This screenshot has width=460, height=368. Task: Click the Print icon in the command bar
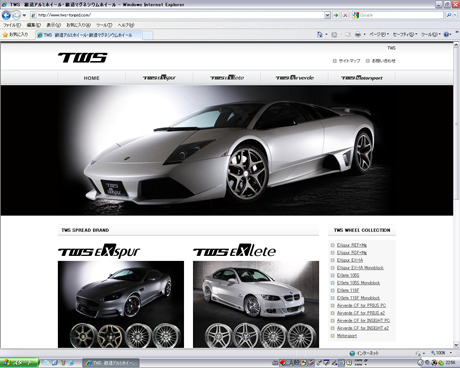tap(358, 34)
